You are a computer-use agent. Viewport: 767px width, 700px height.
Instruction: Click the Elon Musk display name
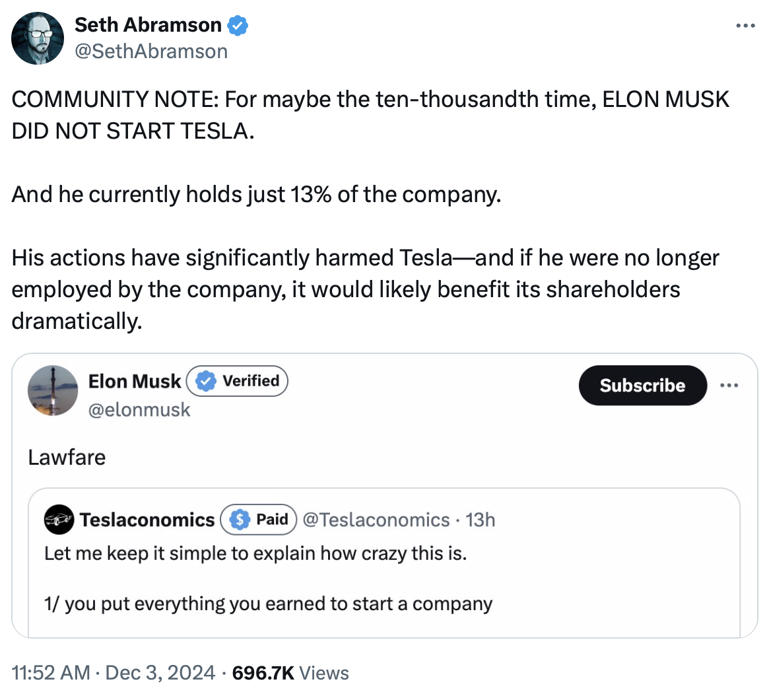134,382
